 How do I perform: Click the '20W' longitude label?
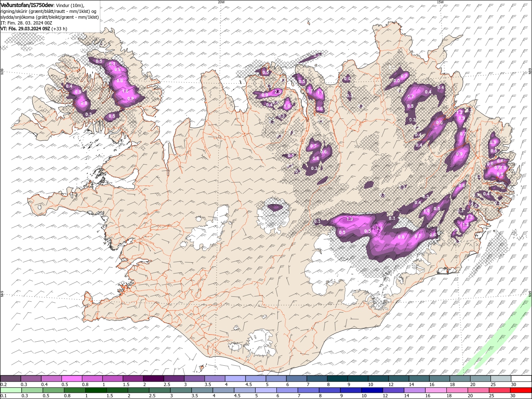[x=222, y=2]
